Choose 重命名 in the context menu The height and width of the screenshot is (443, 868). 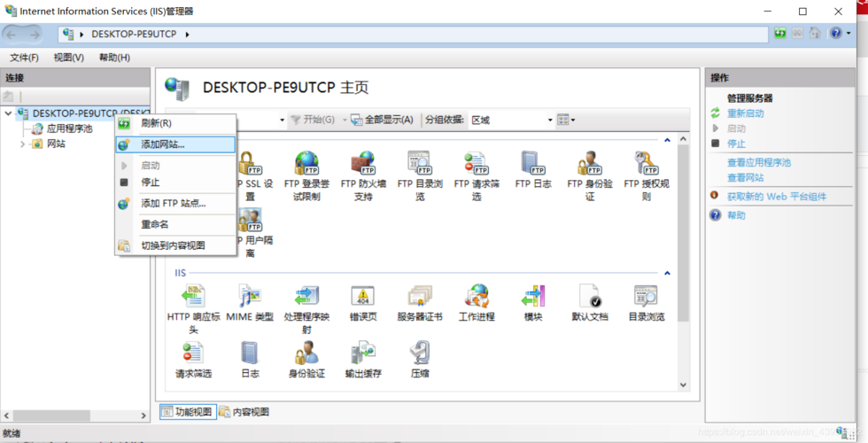coord(175,224)
